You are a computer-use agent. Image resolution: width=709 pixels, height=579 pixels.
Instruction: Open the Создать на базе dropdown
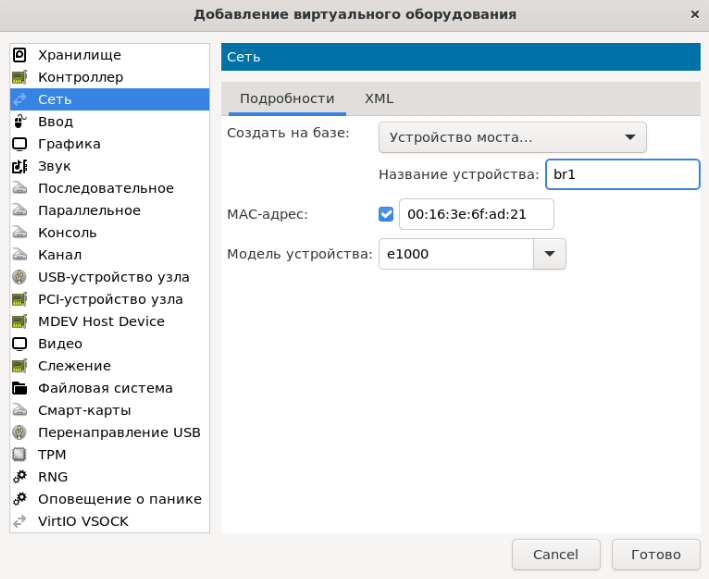pyautogui.click(x=512, y=137)
